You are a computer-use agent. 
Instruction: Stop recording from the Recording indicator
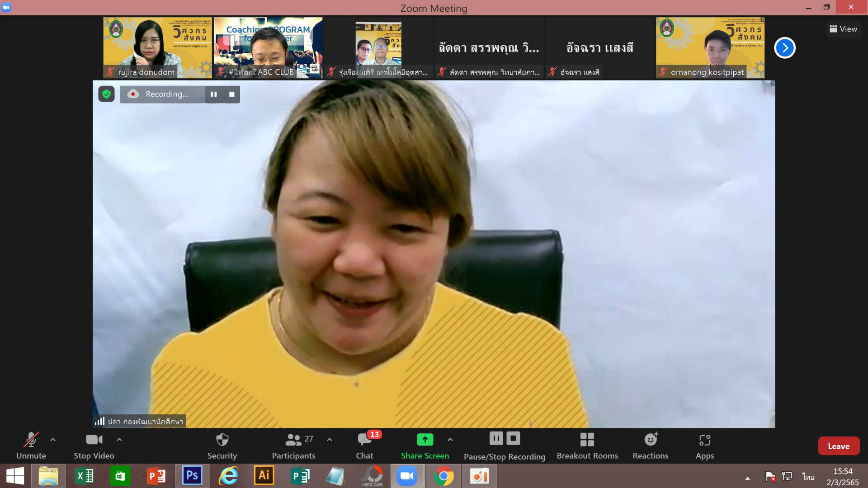coord(231,94)
